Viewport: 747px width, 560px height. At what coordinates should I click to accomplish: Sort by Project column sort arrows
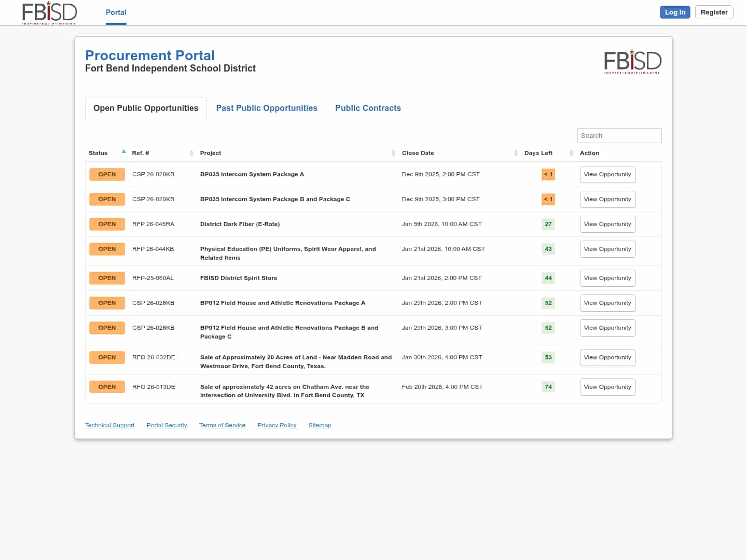click(393, 153)
